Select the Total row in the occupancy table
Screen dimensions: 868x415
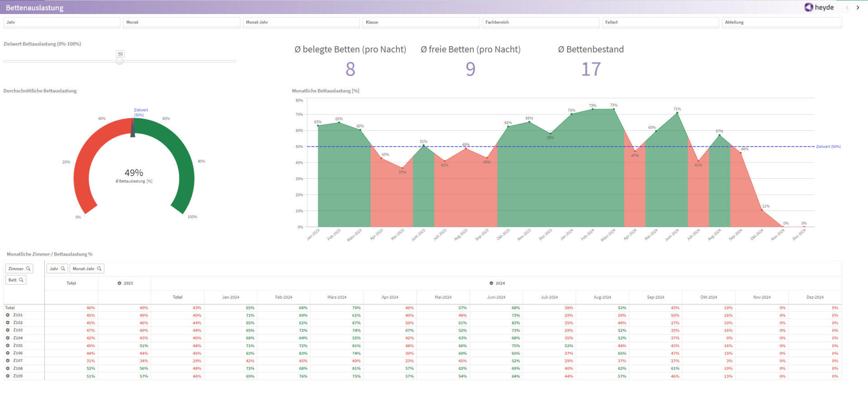pyautogui.click(x=10, y=308)
